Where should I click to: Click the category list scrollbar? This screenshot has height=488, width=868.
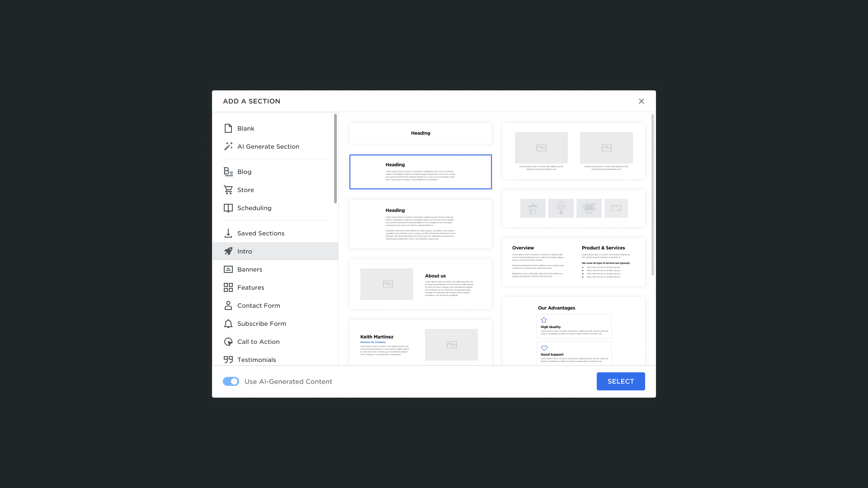pos(335,158)
